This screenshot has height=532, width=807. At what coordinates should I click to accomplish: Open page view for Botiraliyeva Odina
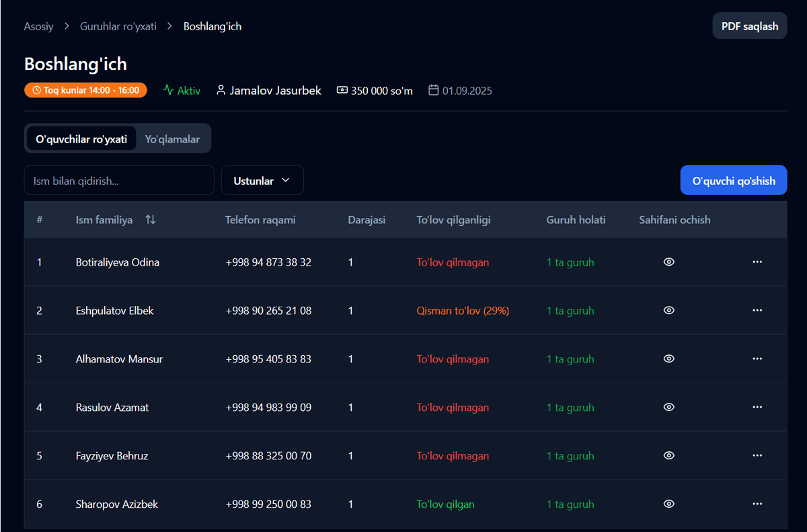[668, 262]
